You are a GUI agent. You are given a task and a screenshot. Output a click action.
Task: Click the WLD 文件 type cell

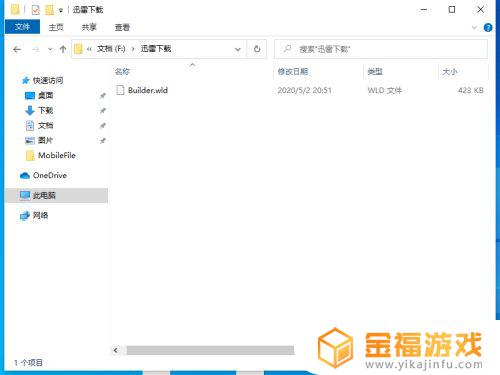coord(385,90)
